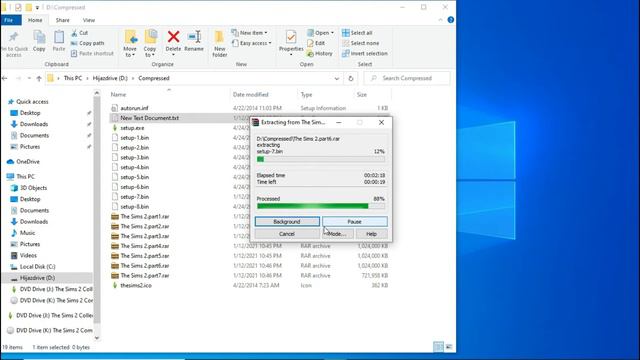
Task: Select the Home ribbon tab
Action: pos(35,20)
